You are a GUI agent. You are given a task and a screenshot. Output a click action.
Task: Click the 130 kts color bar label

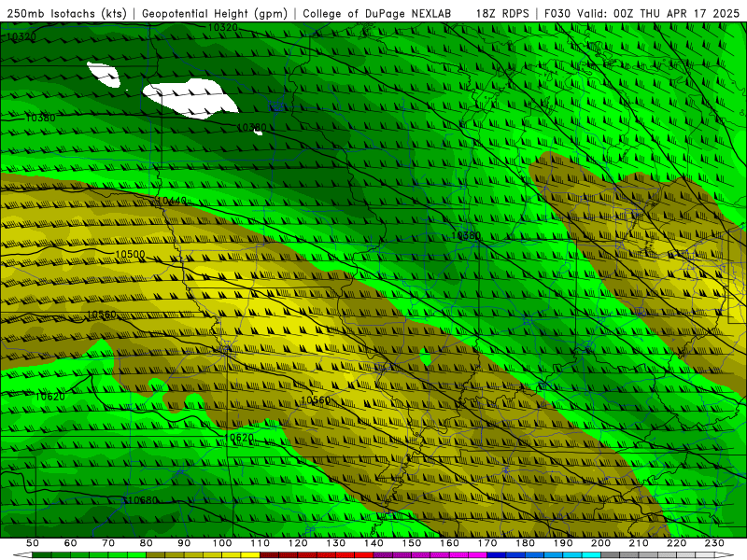[336, 543]
